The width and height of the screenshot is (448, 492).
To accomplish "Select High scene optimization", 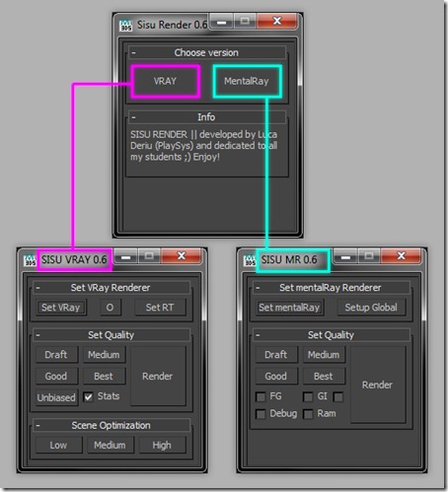I will 162,446.
